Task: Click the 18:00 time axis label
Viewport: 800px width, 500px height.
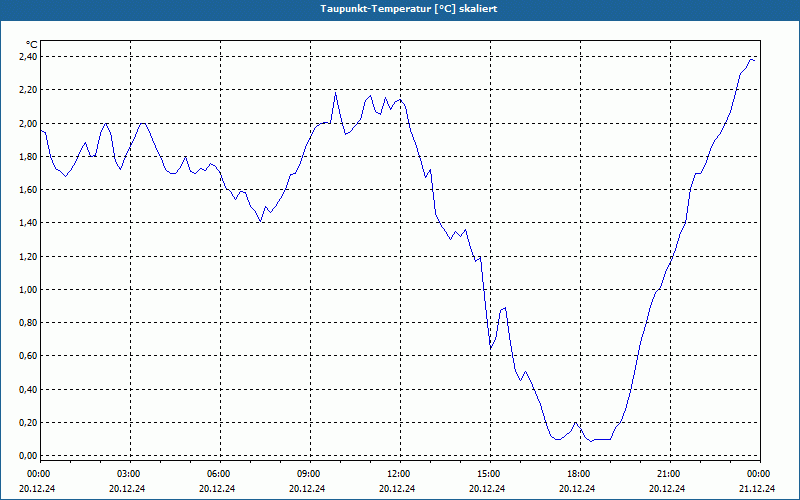Action: [580, 474]
